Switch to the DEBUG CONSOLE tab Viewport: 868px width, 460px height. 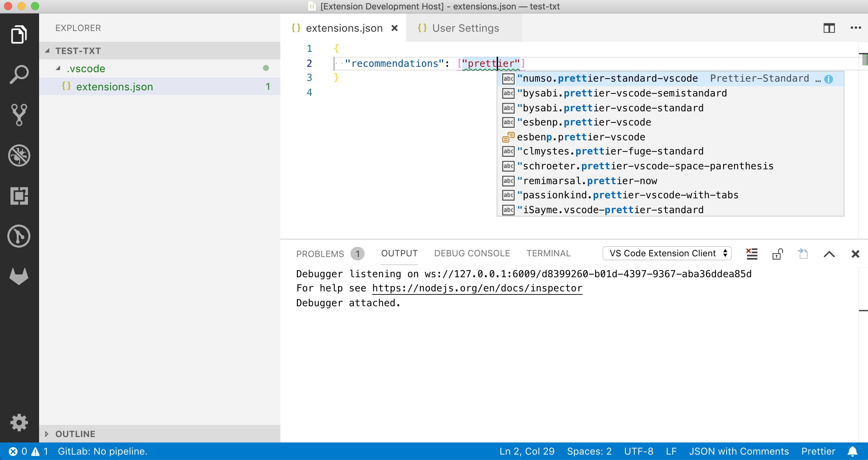click(x=472, y=253)
